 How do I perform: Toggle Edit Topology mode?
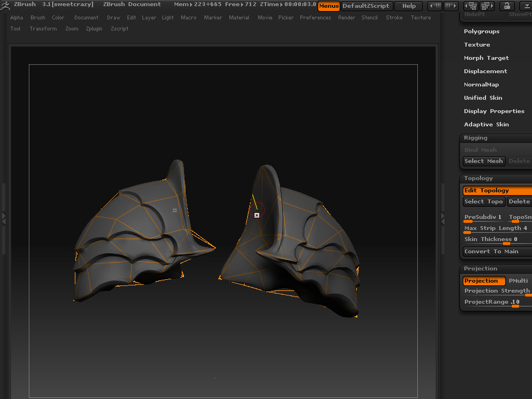498,190
